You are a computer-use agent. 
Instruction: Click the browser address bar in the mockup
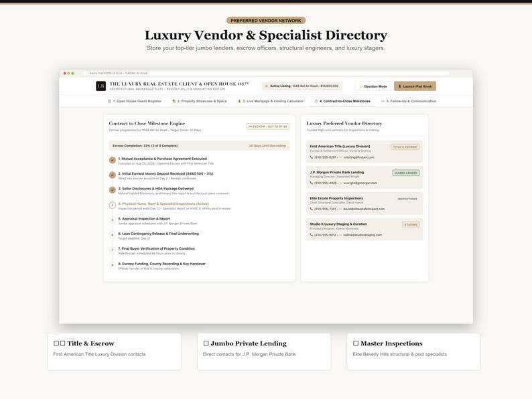pyautogui.click(x=266, y=73)
